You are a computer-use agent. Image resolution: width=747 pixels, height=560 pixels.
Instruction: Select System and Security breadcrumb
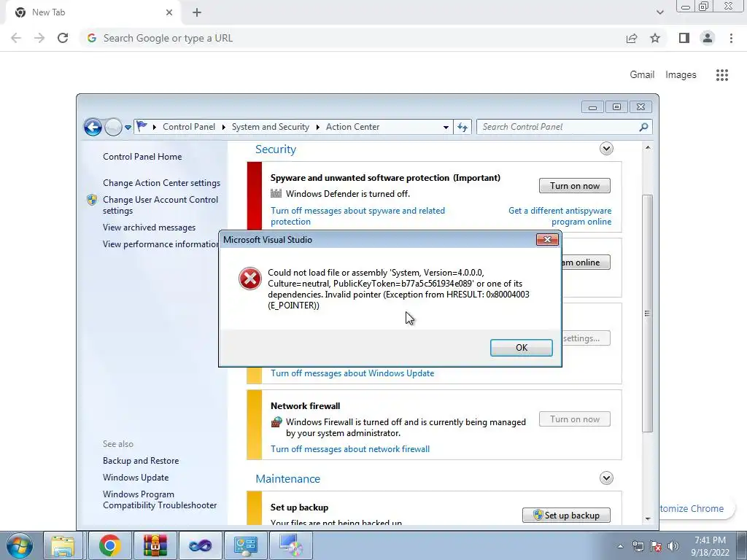(270, 127)
